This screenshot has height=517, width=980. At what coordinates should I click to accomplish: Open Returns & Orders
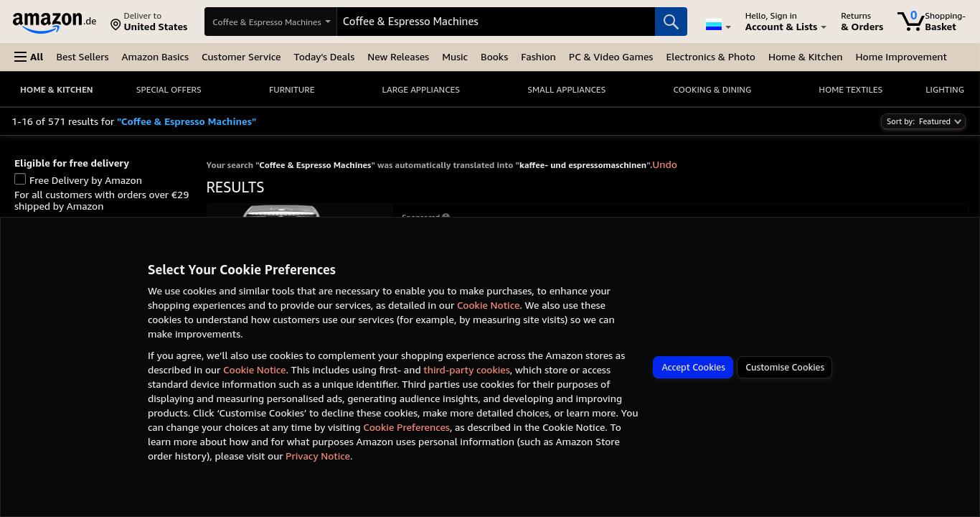tap(862, 22)
